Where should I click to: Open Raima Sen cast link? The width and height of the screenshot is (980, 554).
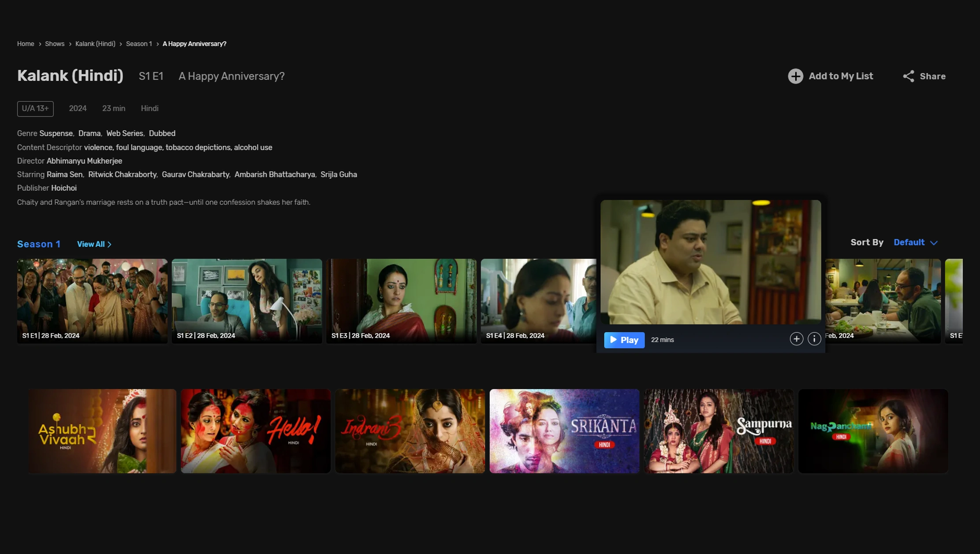tap(64, 175)
